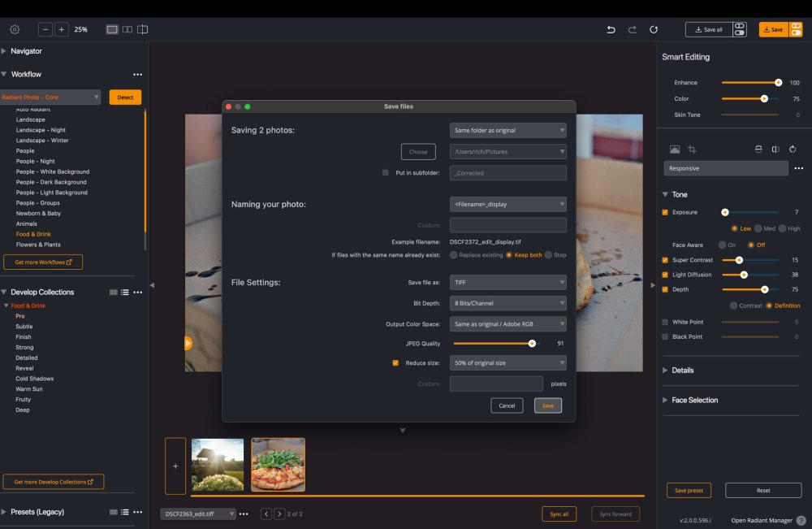
Task: Select Contrast radio under Depth
Action: pos(733,306)
